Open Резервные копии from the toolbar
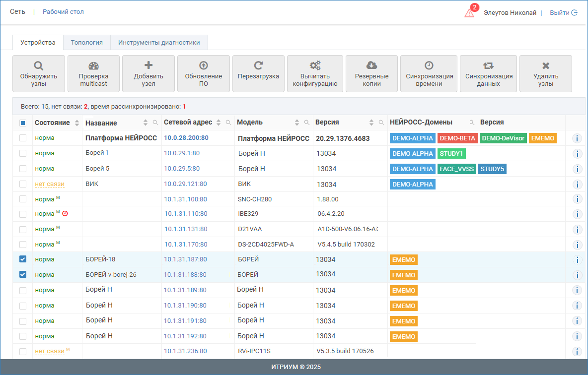This screenshot has width=588, height=375. 371,74
